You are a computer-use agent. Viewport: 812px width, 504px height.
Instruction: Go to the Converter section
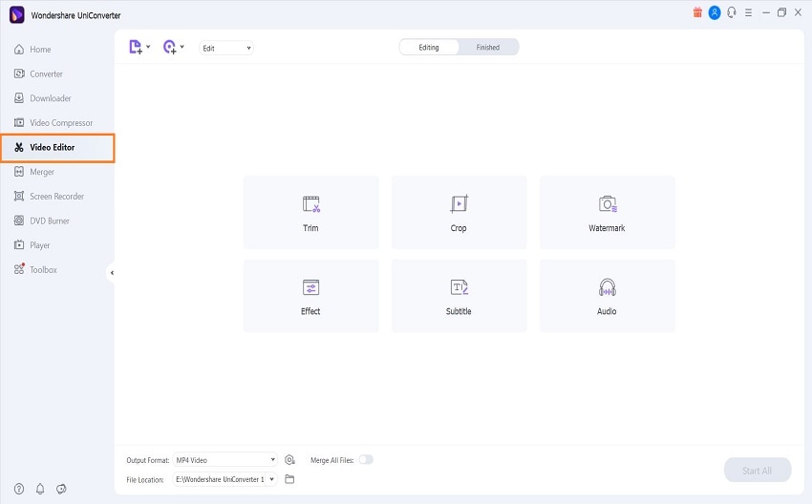pos(38,74)
